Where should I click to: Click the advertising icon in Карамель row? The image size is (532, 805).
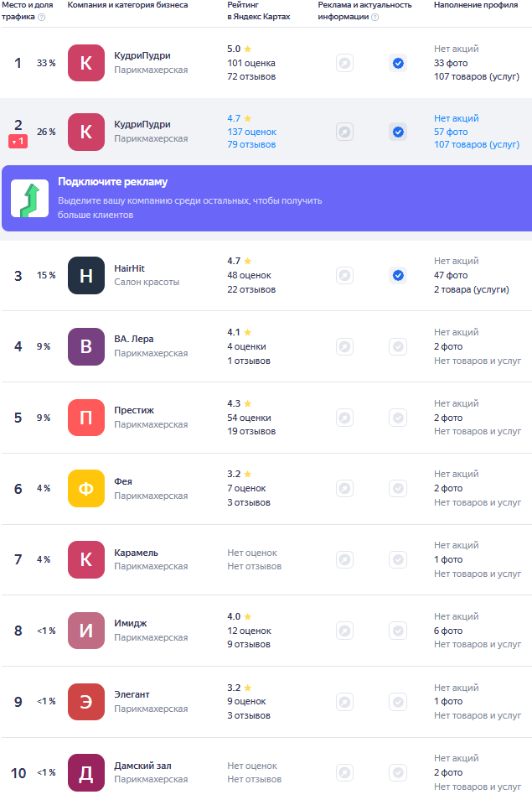(x=344, y=559)
